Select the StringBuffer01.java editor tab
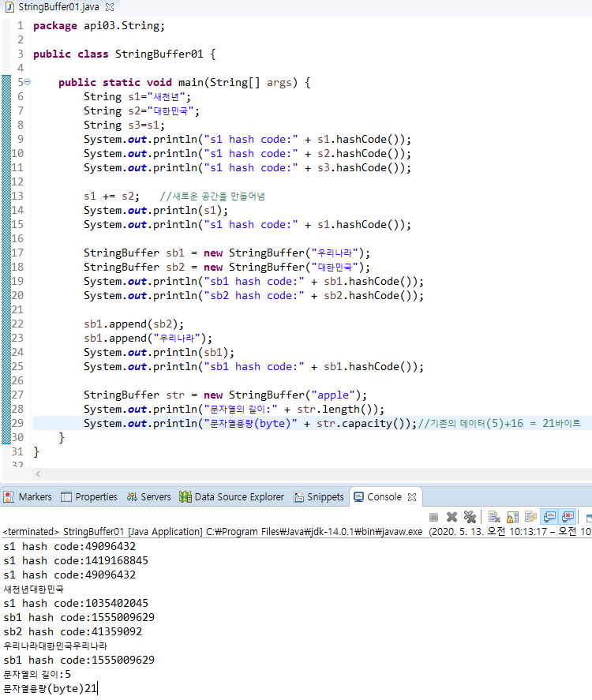Viewport: 592px width, 700px height. coord(58,7)
